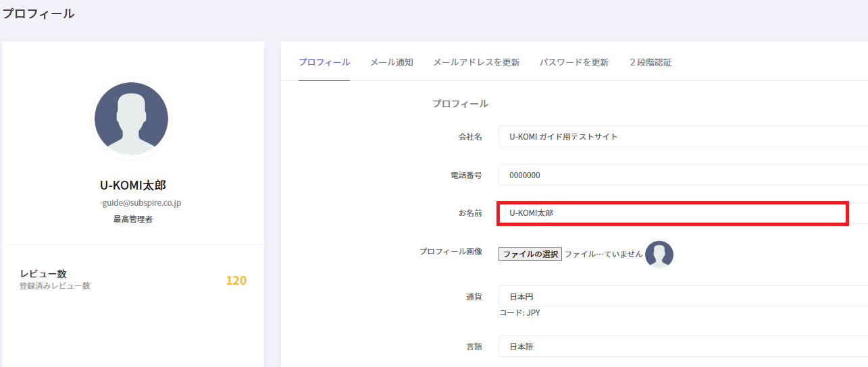This screenshot has height=367, width=868.
Task: Open the メール通知 tab
Action: pos(392,63)
